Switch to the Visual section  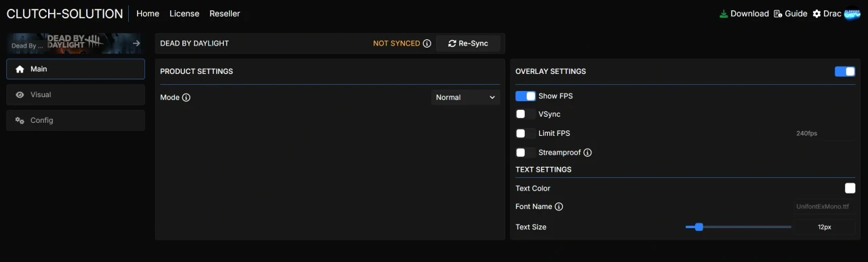[x=75, y=95]
